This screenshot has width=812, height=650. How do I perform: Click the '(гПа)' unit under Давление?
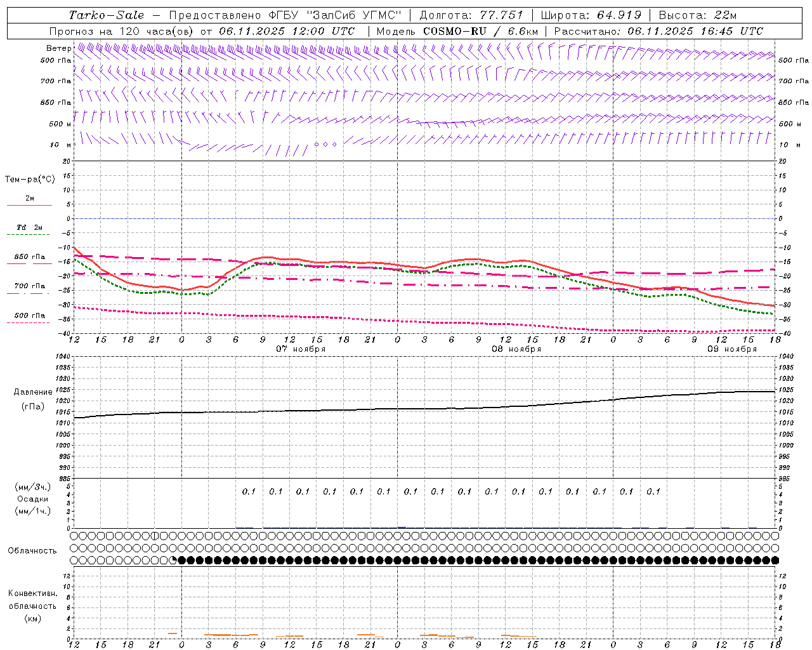coord(33,407)
